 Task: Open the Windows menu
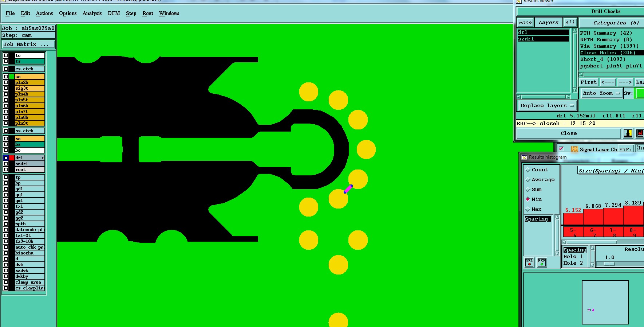pyautogui.click(x=169, y=13)
